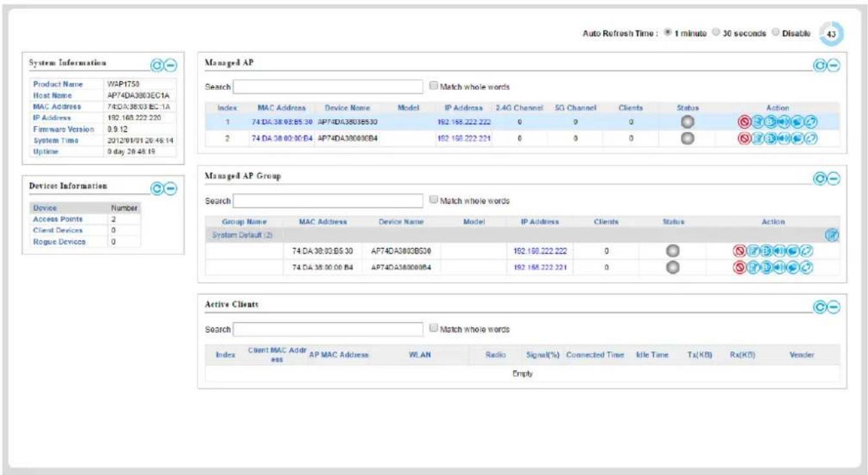Open IP 192.168.222.221 in Managed AP Group table
This screenshot has height=475, width=868.
540,267
